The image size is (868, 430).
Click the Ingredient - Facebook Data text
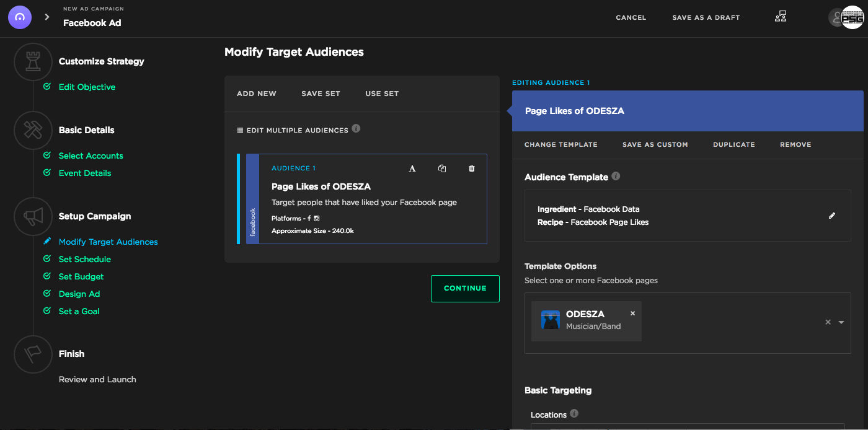point(588,209)
